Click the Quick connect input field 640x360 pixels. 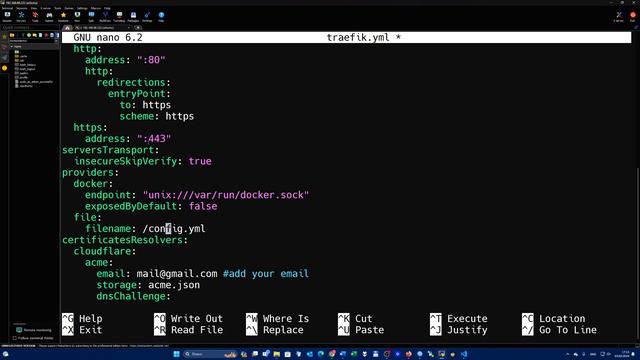coord(29,28)
